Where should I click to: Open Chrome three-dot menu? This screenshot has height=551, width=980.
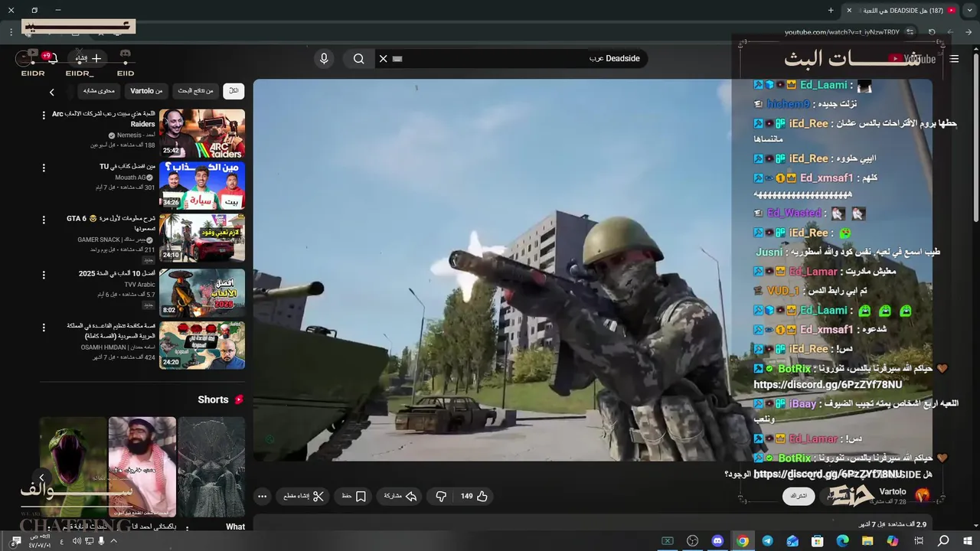[x=11, y=32]
